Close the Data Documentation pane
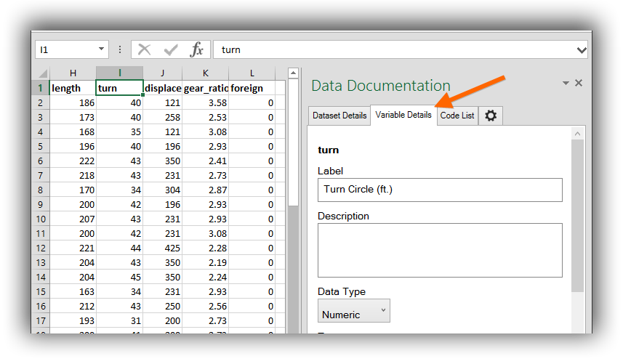 point(579,83)
